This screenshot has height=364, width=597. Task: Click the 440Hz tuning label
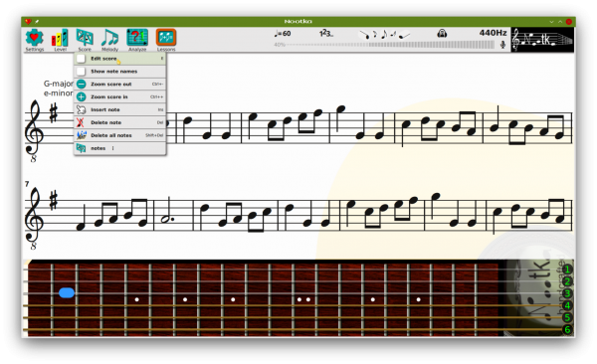pyautogui.click(x=494, y=33)
